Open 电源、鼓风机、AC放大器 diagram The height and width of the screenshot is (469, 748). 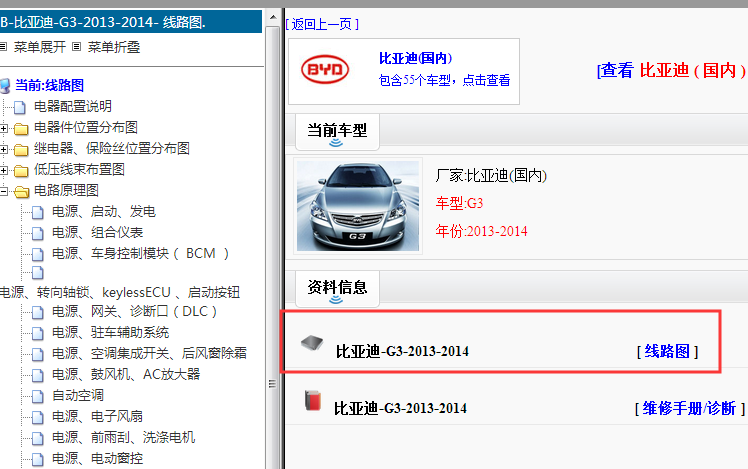tap(126, 375)
